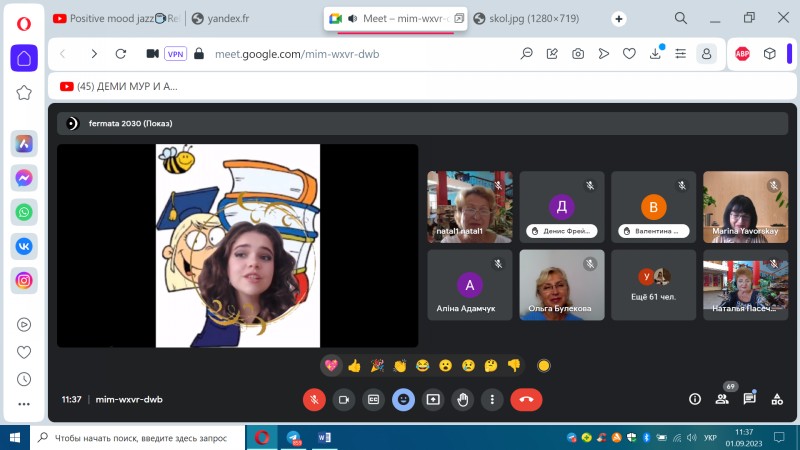Open the Activities panel icon
The width and height of the screenshot is (800, 450).
point(777,399)
